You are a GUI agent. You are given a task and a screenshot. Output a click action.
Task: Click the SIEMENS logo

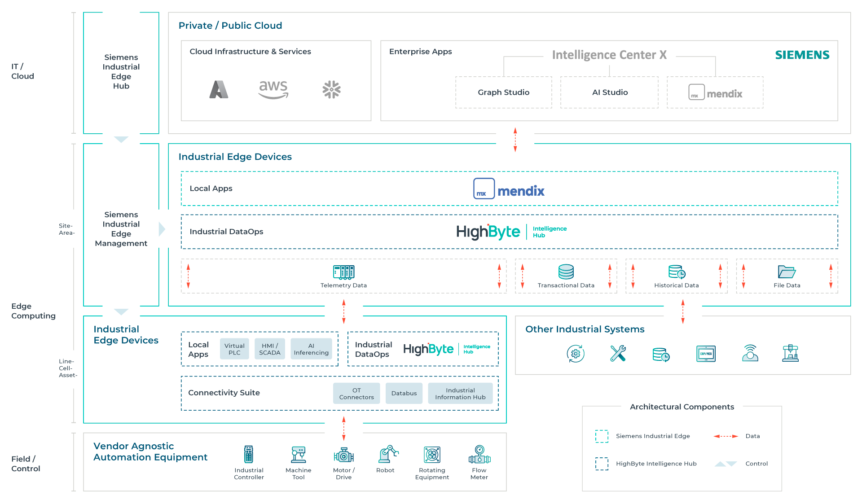(802, 55)
